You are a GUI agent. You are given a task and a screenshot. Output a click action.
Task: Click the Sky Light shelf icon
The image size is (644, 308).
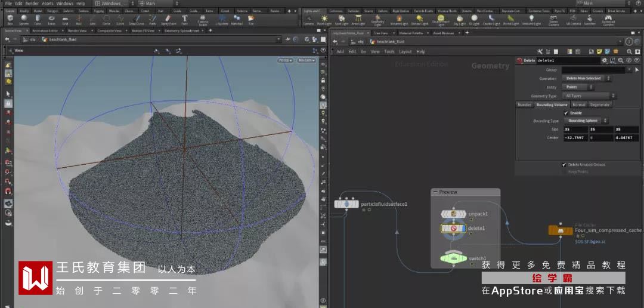[x=460, y=20]
